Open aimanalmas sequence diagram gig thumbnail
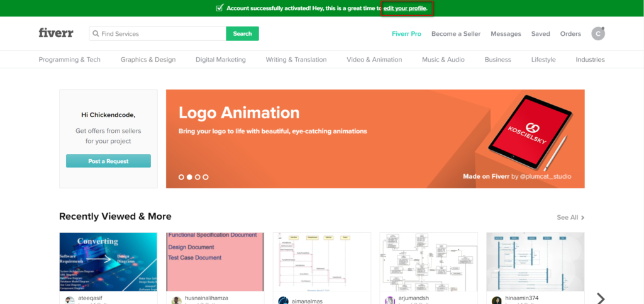644x304 pixels. click(x=321, y=262)
